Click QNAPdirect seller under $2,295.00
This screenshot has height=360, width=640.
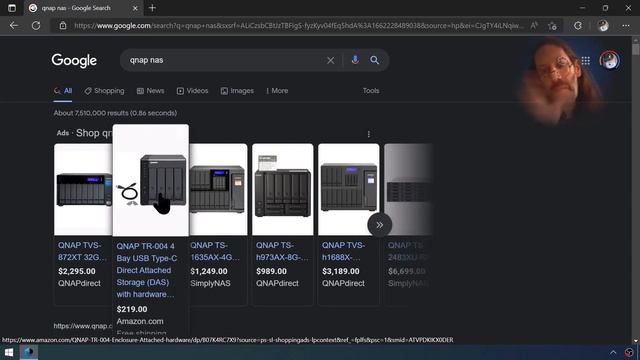coord(79,283)
